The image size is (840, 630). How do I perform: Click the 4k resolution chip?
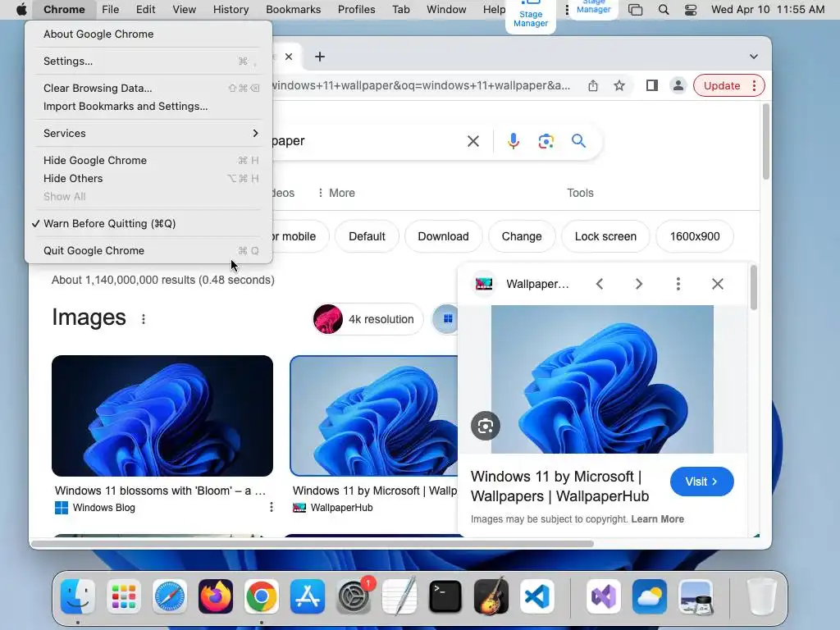tap(368, 319)
